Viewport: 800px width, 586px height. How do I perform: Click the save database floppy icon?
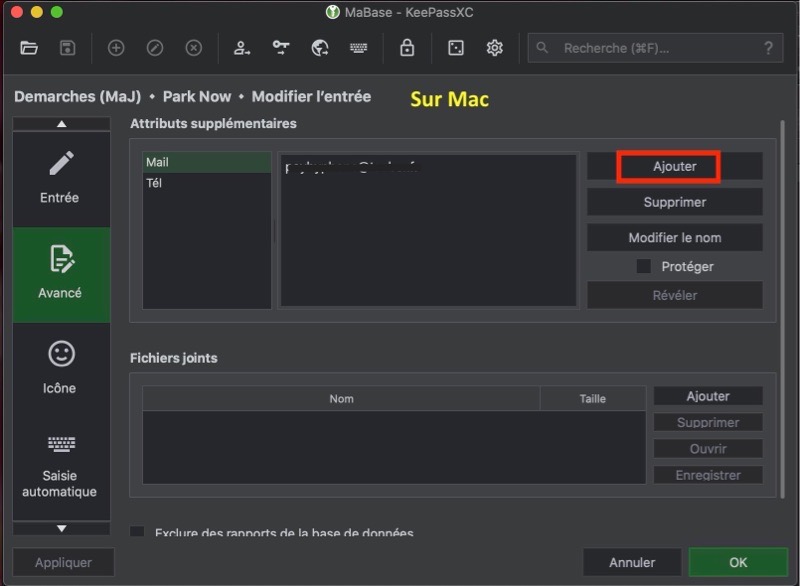click(x=67, y=47)
